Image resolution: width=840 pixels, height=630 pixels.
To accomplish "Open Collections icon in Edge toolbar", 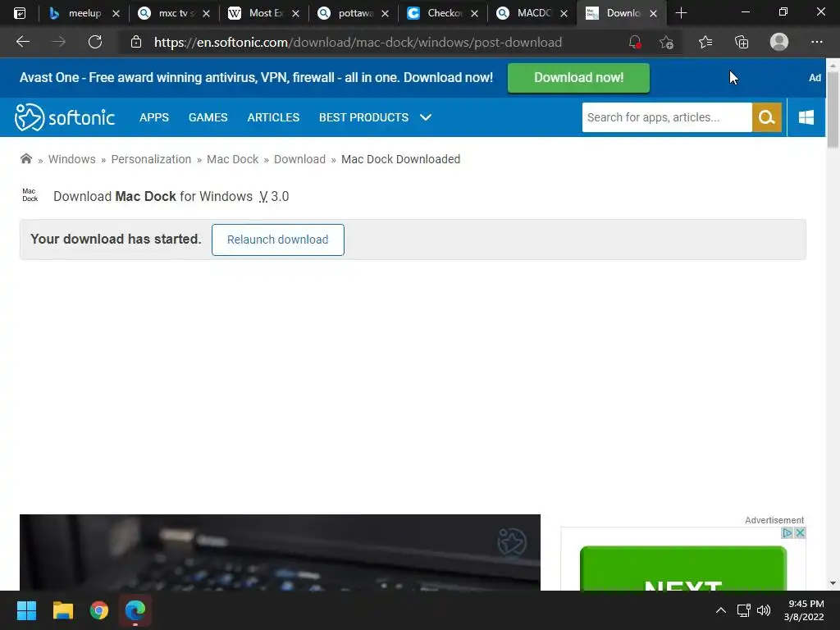I will click(742, 42).
